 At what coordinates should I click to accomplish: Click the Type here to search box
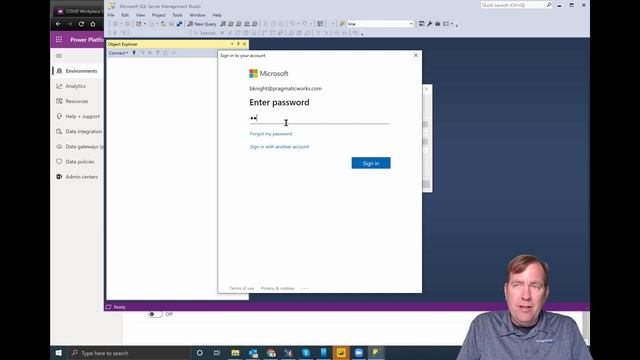(130, 353)
